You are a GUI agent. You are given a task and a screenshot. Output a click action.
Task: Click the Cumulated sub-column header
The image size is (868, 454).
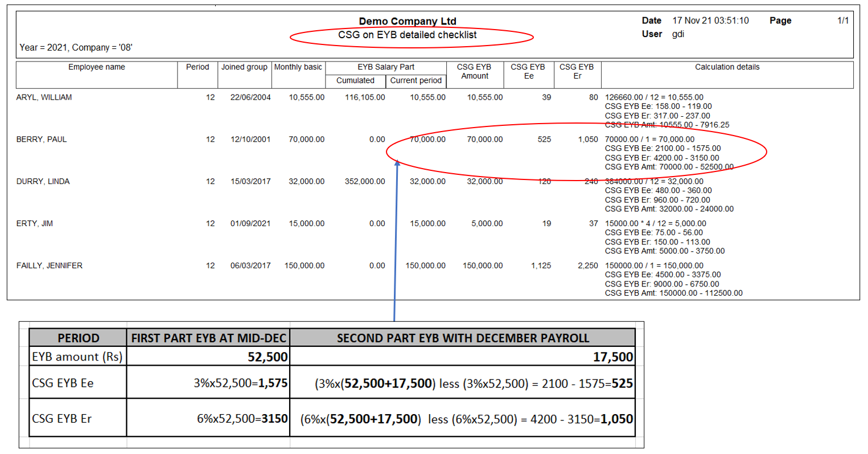pos(355,81)
